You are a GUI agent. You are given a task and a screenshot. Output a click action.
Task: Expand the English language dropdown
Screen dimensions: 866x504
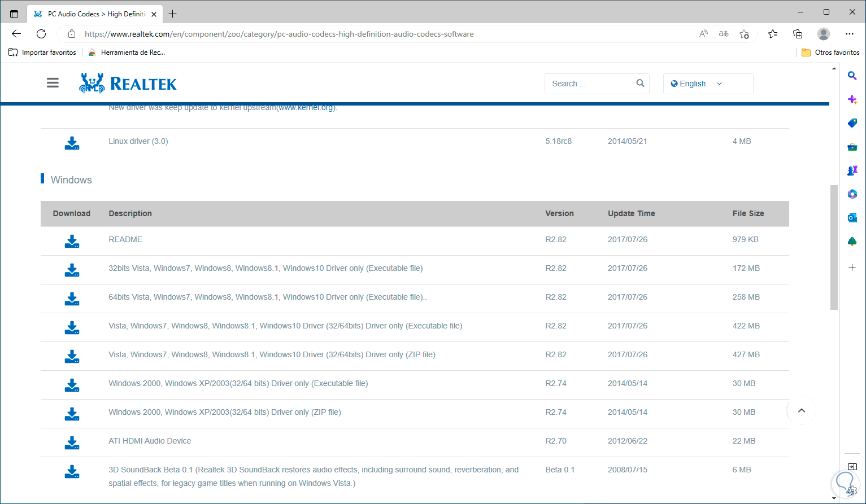click(x=708, y=84)
